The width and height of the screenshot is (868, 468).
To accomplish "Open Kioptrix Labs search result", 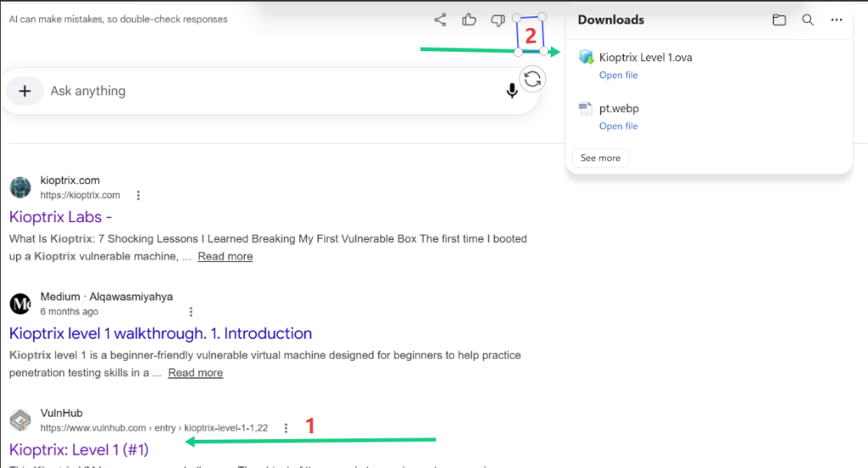I will click(x=60, y=216).
